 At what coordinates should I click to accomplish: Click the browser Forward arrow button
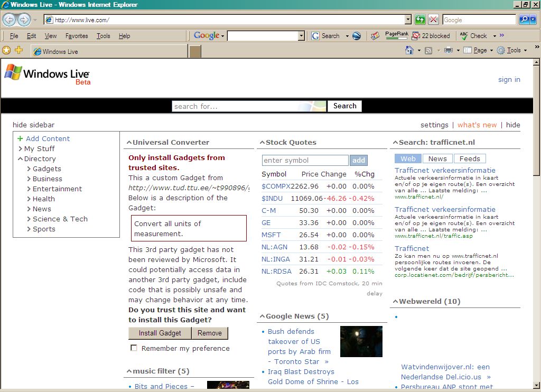pos(24,20)
